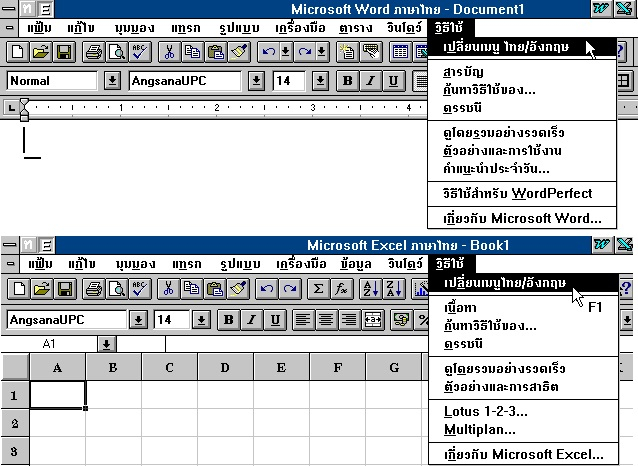The width and height of the screenshot is (638, 466).
Task: Select the Format Painter brush in Word
Action: [x=239, y=52]
